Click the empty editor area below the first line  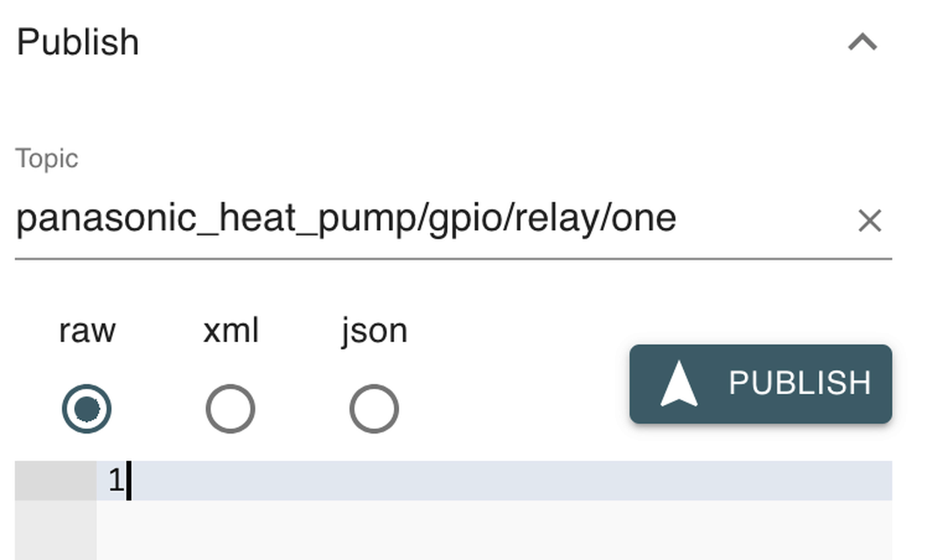[494, 529]
